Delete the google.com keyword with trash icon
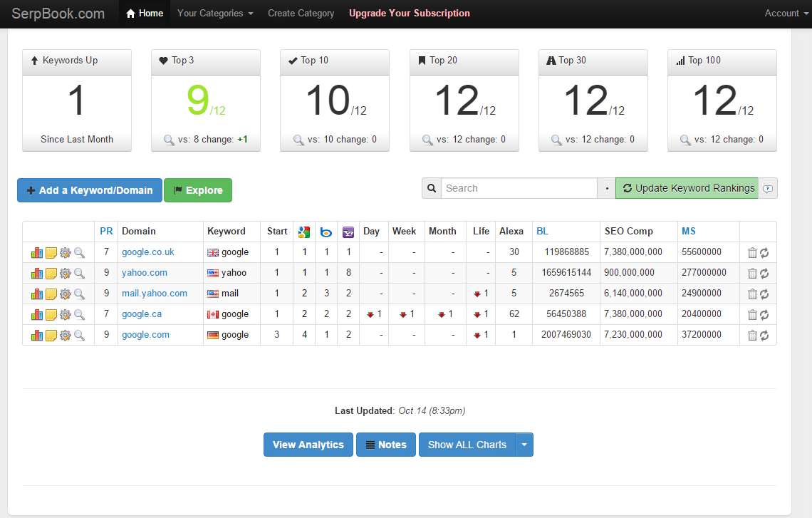This screenshot has height=518, width=812. [x=752, y=335]
